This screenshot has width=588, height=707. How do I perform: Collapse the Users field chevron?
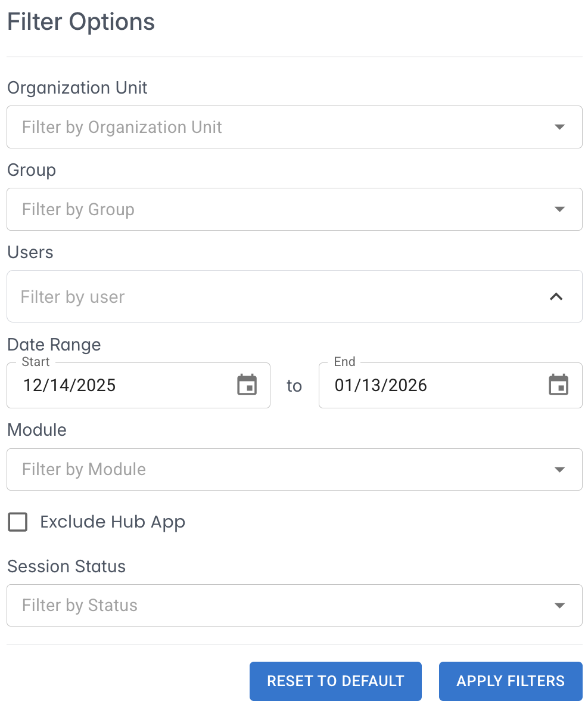click(x=556, y=296)
